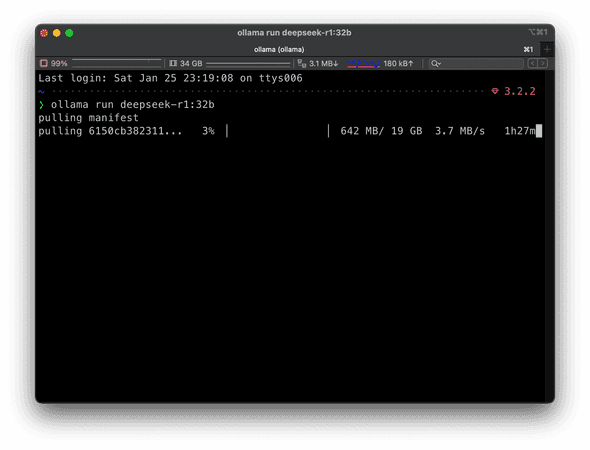Image resolution: width=590 pixels, height=450 pixels.
Task: Click the 3% download percentage
Action: click(208, 131)
